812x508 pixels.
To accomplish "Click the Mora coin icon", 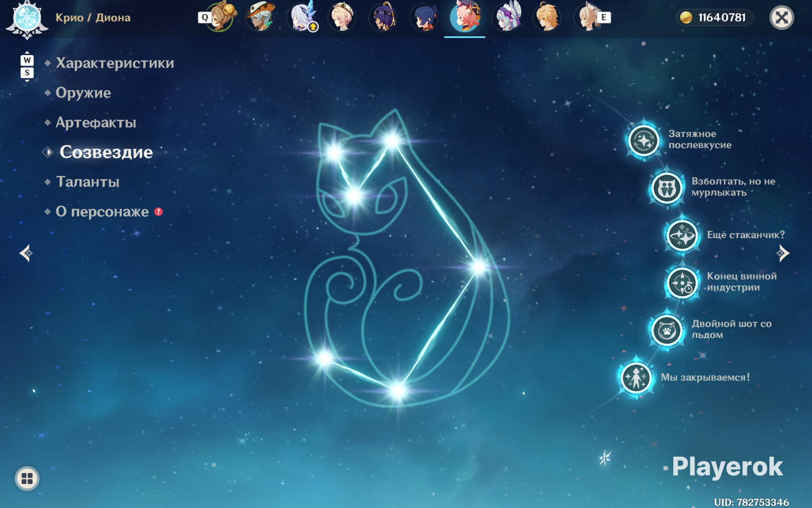I will tap(686, 18).
